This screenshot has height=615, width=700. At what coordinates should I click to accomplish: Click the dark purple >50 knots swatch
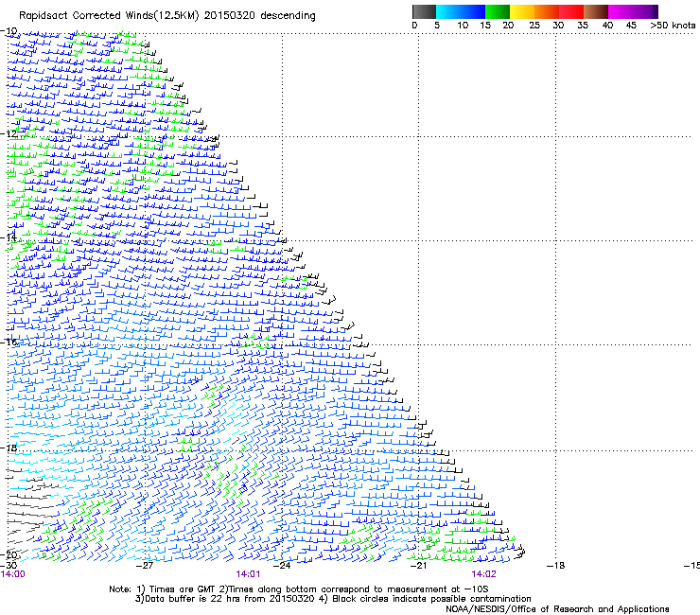coord(656,12)
